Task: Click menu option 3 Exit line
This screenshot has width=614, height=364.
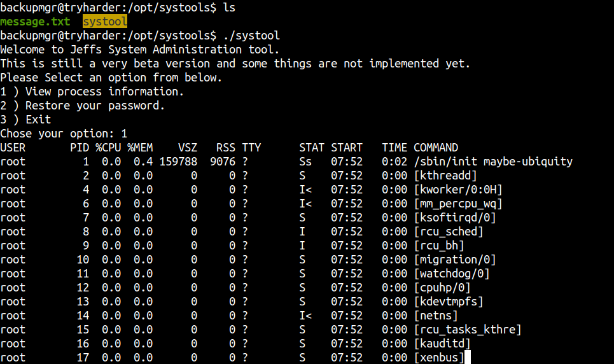Action: (x=25, y=120)
